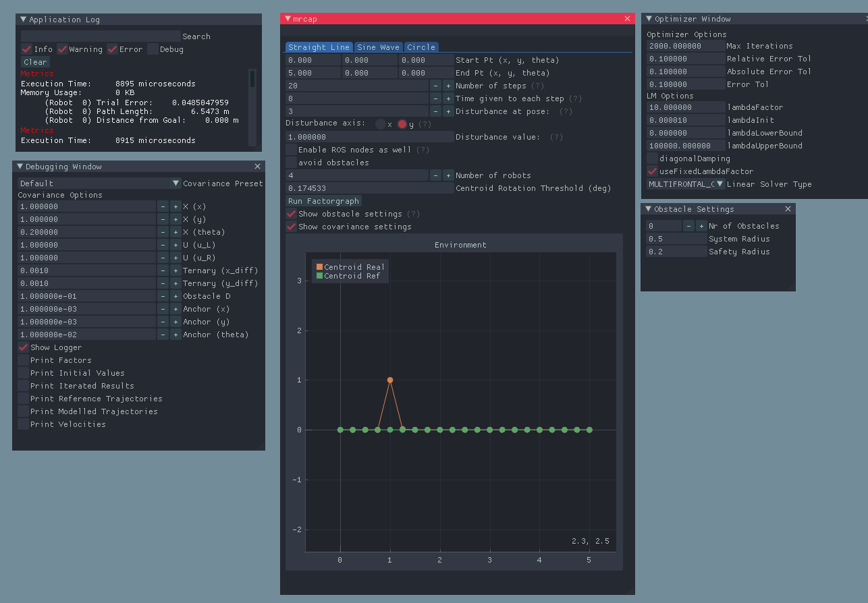Increase Number of steps with plus

[448, 86]
